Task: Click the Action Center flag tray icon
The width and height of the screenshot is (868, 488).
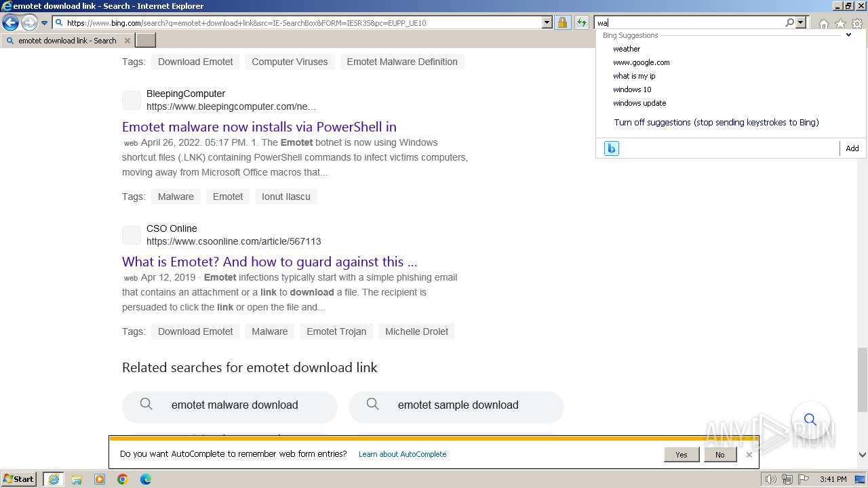Action: coord(804,479)
